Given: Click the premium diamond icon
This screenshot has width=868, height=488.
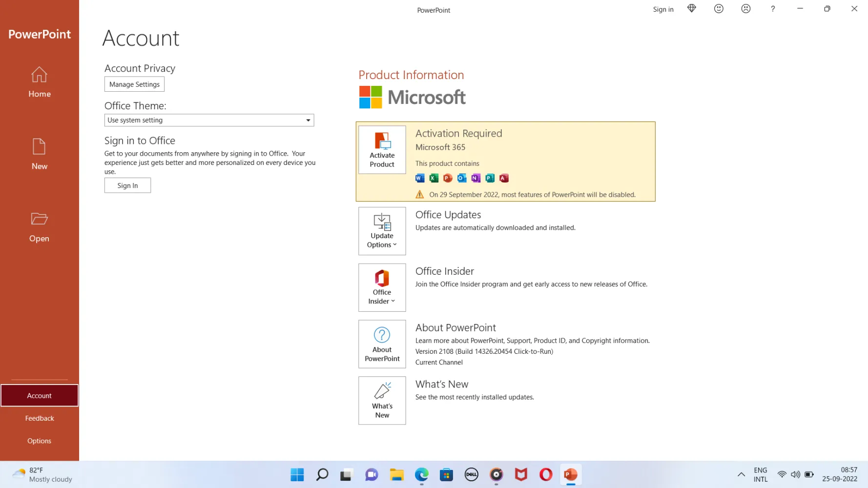Looking at the screenshot, I should pos(692,9).
